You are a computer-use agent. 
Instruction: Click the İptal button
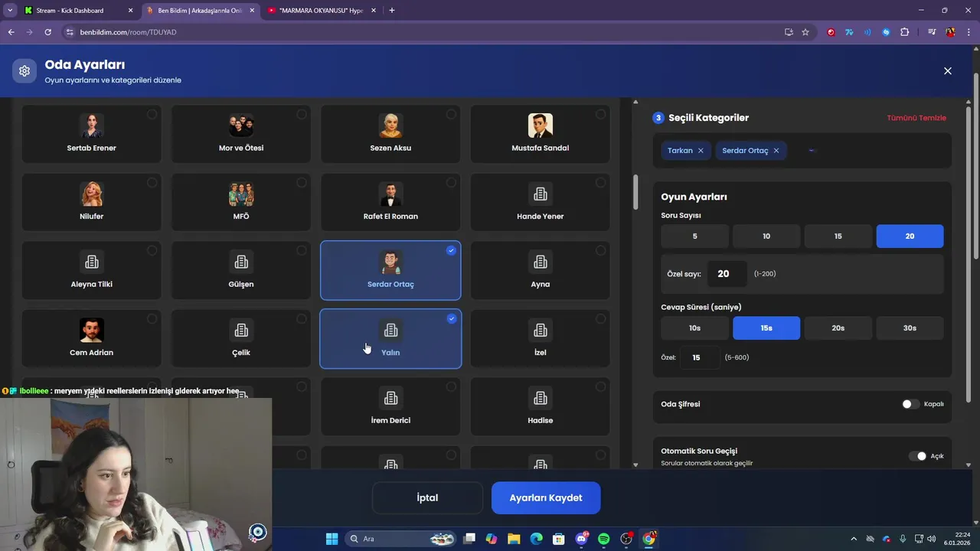[427, 497]
